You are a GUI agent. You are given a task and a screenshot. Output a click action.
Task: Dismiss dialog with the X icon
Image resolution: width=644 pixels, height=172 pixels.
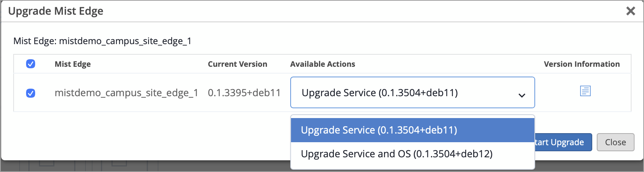click(630, 11)
